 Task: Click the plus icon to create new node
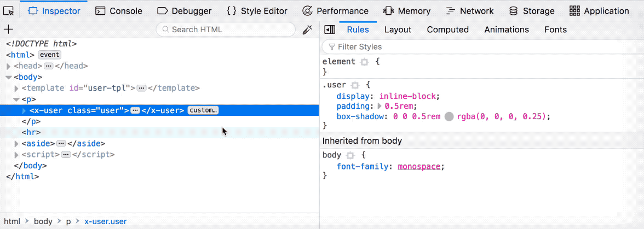(x=8, y=30)
